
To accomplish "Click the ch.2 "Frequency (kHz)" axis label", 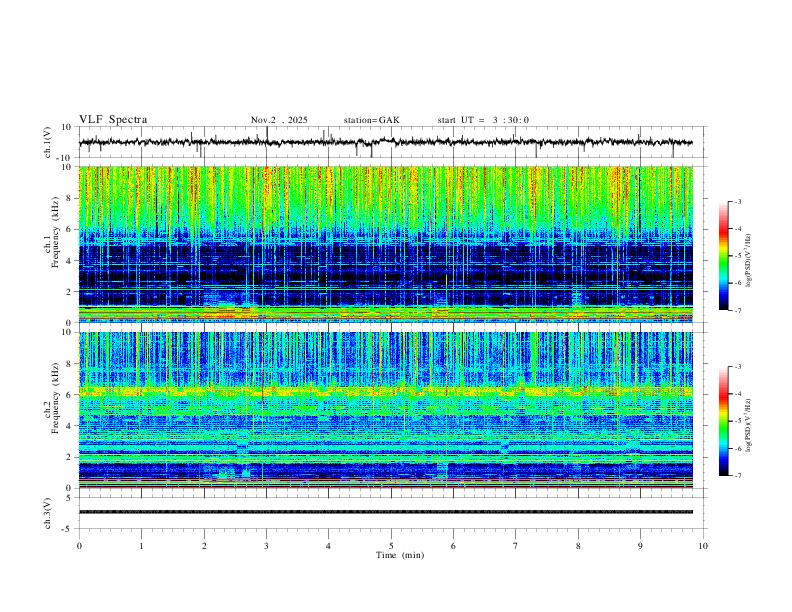I will tap(55, 397).
